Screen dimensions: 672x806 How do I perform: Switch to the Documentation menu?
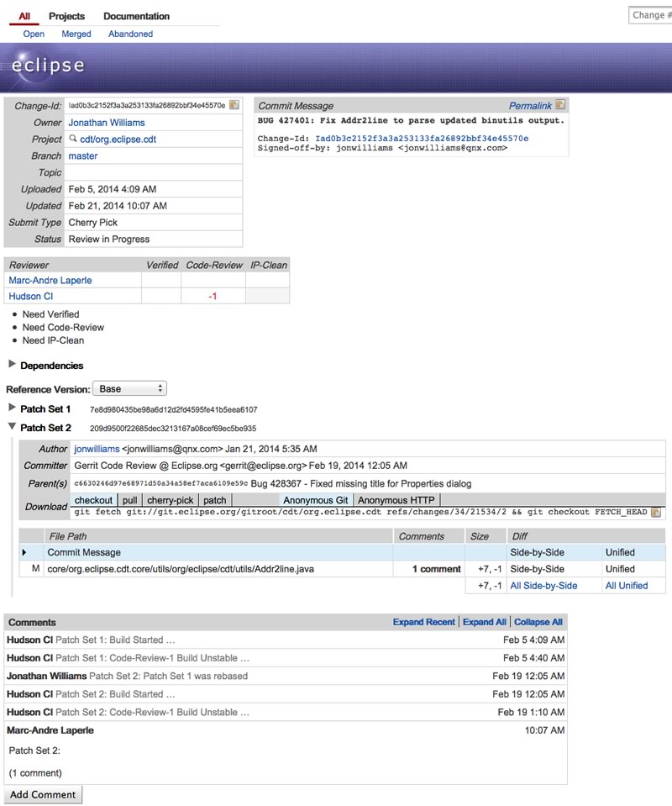[136, 16]
